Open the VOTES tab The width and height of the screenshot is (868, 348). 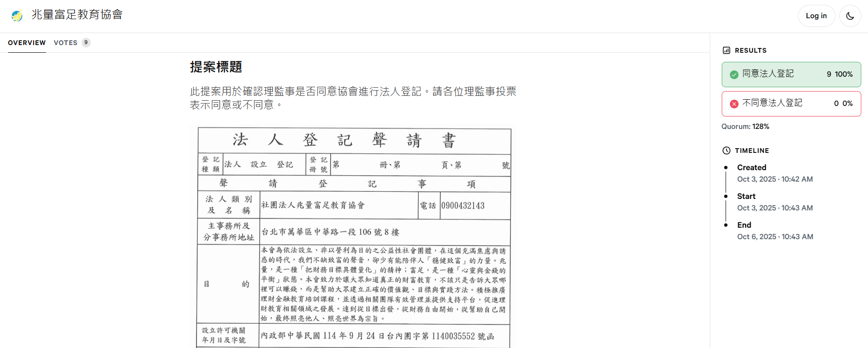pos(66,43)
